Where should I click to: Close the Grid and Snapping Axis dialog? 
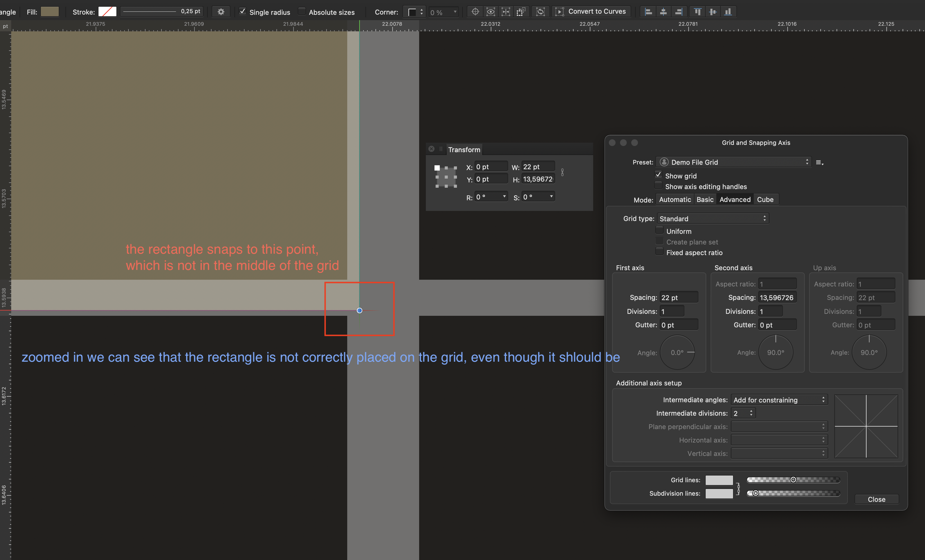[x=877, y=499]
